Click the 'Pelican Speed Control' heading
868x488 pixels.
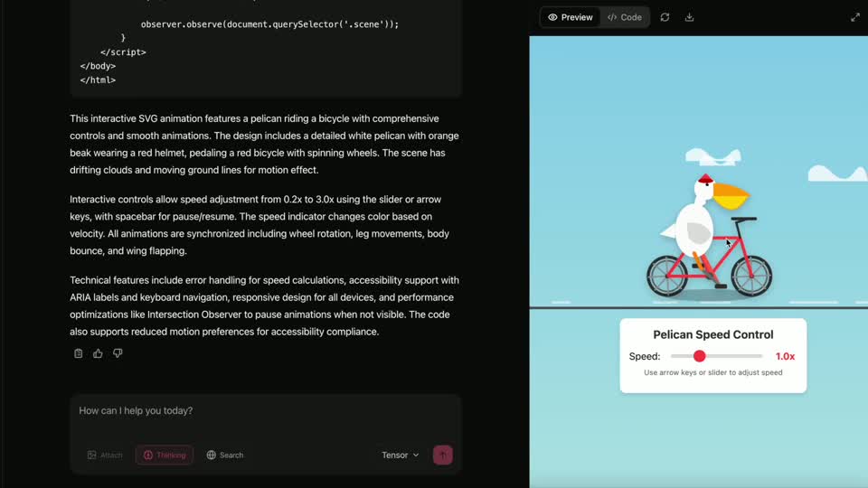(713, 334)
